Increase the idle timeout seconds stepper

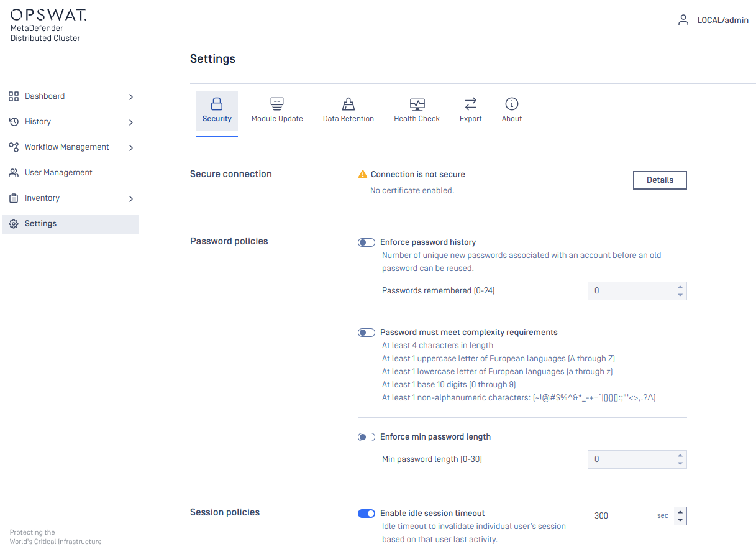[680, 512]
